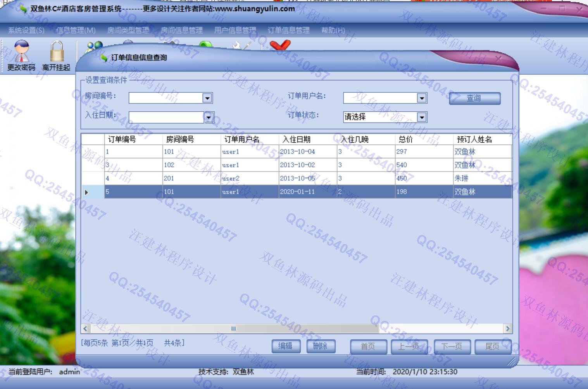Screen dimensions: 588x389
Task: Click total price cell 450
Action: [424, 178]
